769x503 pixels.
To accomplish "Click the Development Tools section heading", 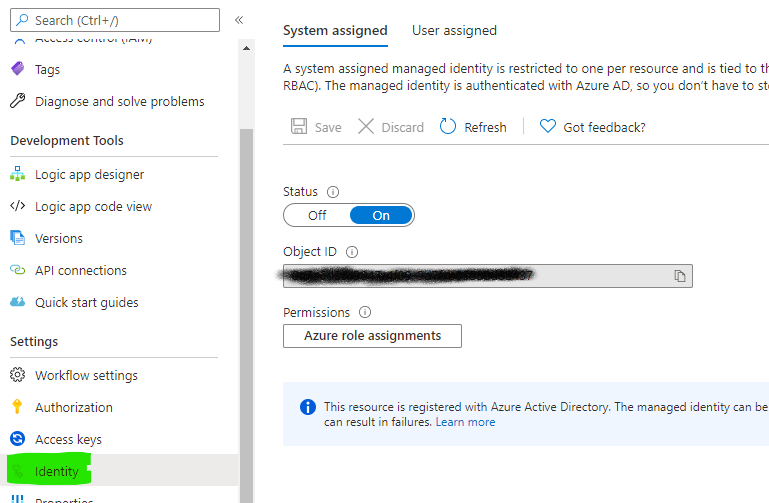I will pos(67,141).
